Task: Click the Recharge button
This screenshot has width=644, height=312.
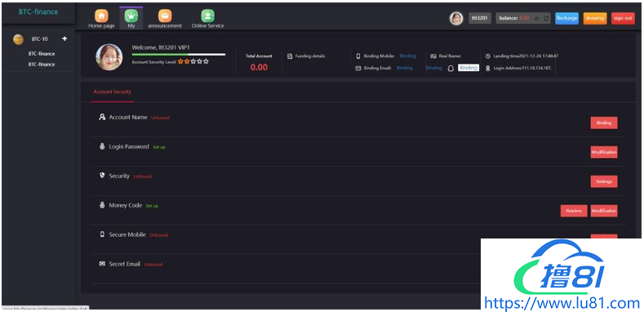Action: pyautogui.click(x=566, y=18)
